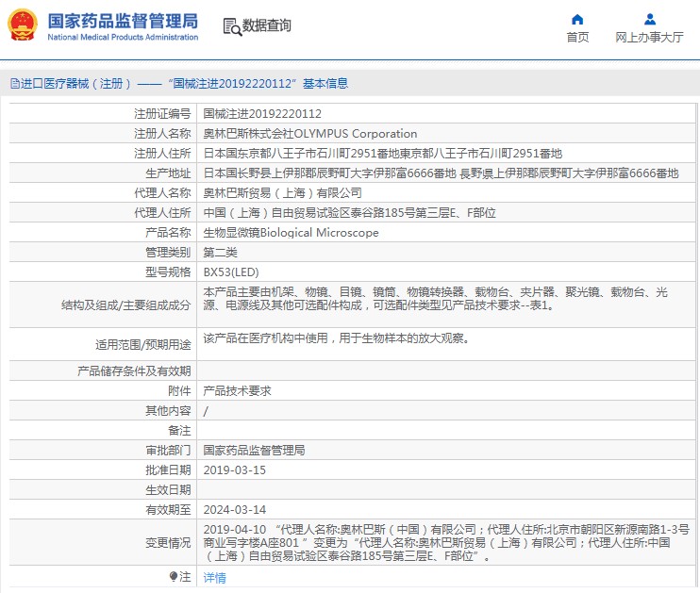
Task: Select 生物显微镜Biological Microscope value
Action: (x=292, y=233)
